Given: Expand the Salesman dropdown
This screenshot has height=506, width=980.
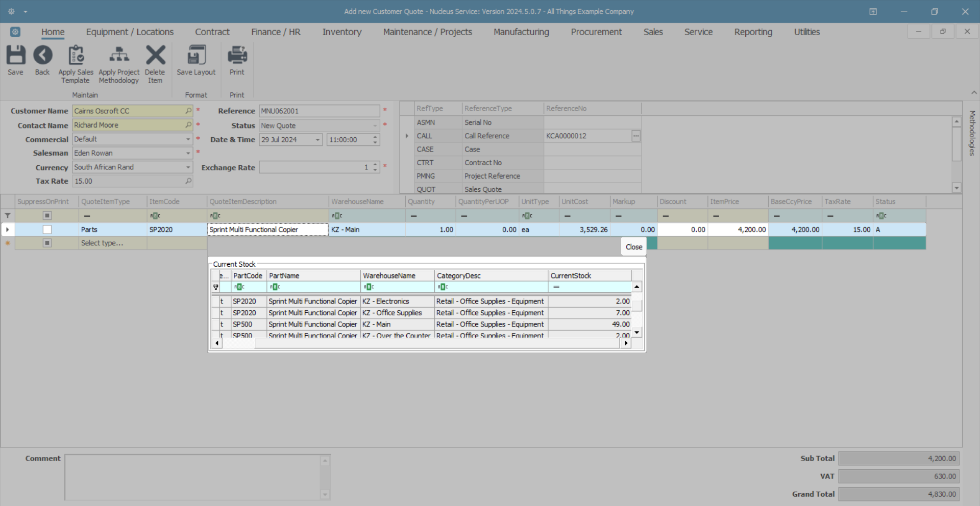Looking at the screenshot, I should coord(188,153).
